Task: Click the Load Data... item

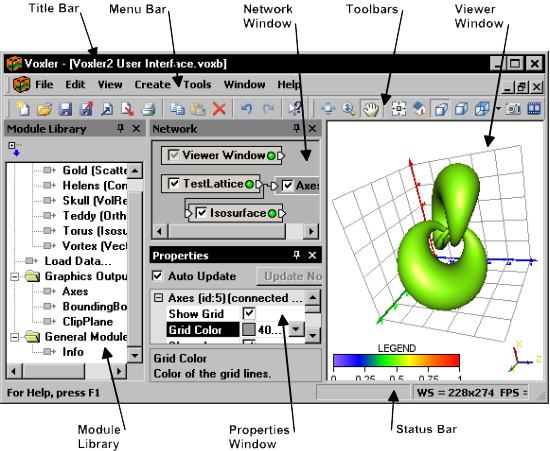Action: (78, 261)
